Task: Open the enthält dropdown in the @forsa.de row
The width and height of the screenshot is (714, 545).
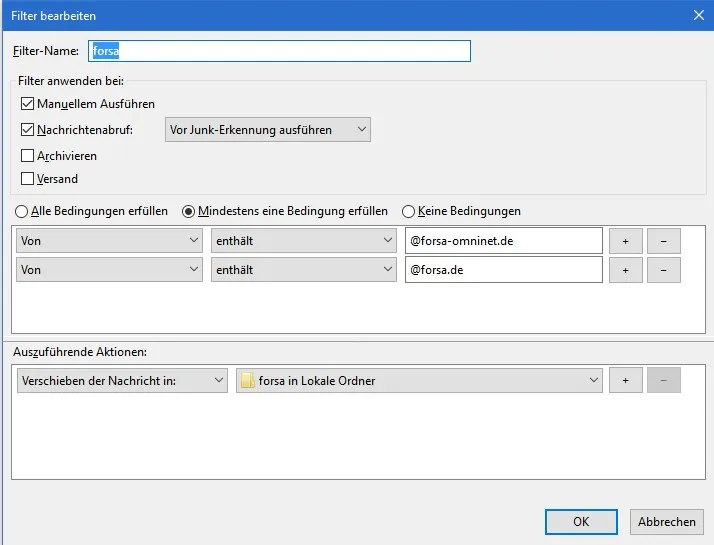Action: click(304, 270)
